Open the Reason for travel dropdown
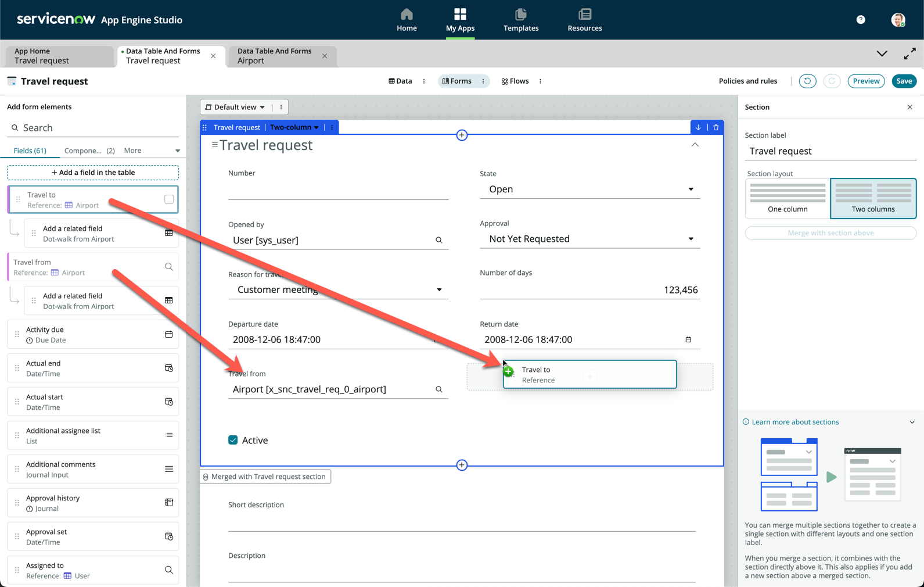Viewport: 924px width, 587px height. (x=338, y=289)
